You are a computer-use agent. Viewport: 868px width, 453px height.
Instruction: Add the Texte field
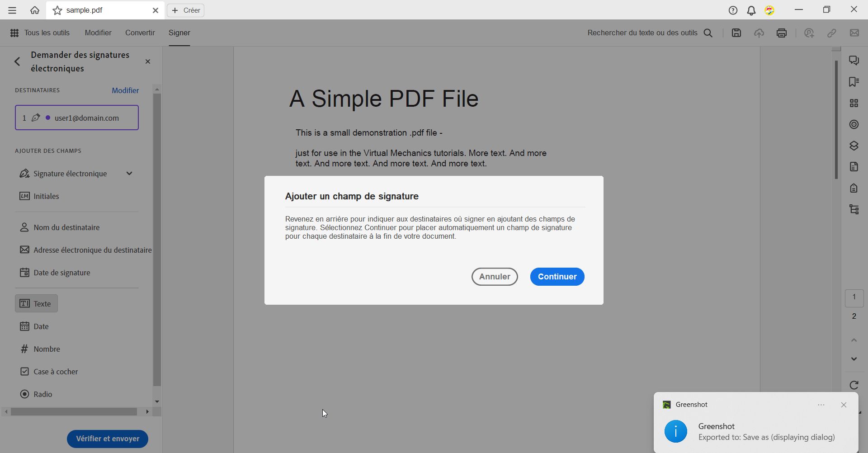pos(37,304)
